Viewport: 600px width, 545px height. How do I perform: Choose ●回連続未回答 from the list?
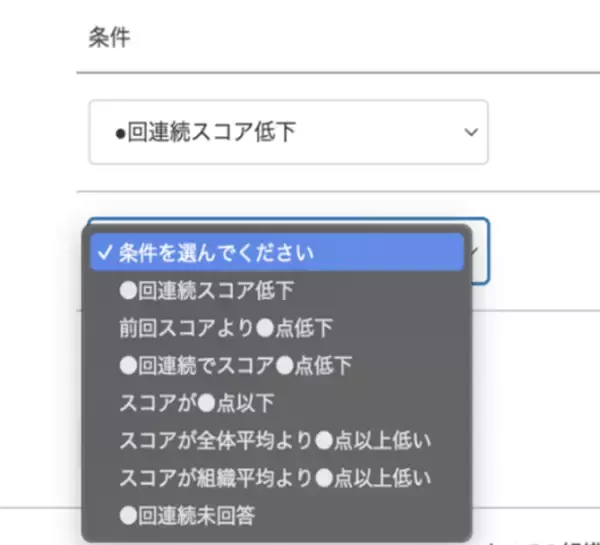(x=186, y=516)
